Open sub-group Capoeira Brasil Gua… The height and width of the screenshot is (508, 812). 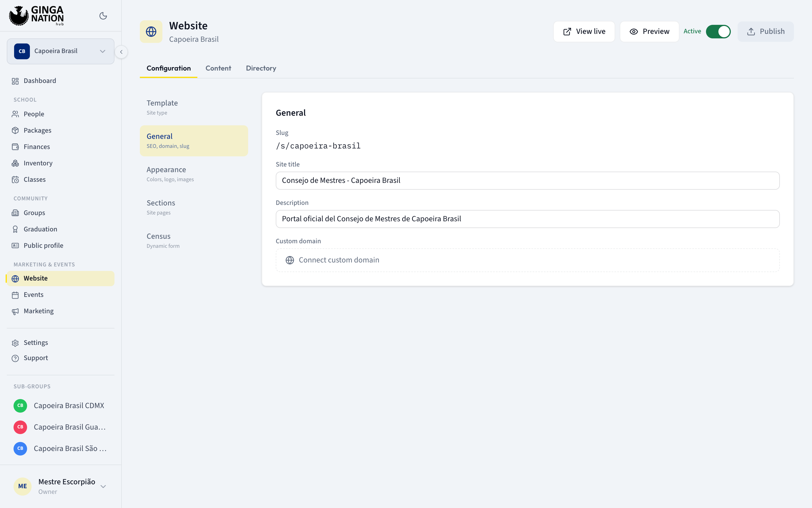(x=60, y=427)
